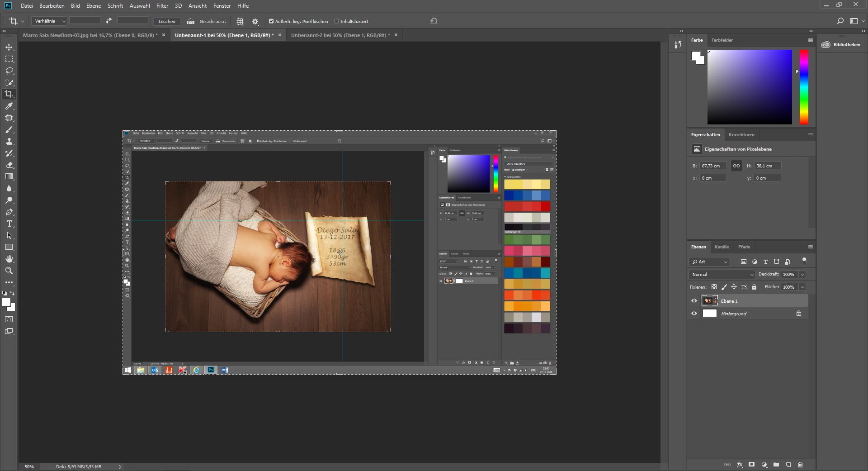Click the Löschen button
Screen dimensions: 868x471
tap(167, 21)
